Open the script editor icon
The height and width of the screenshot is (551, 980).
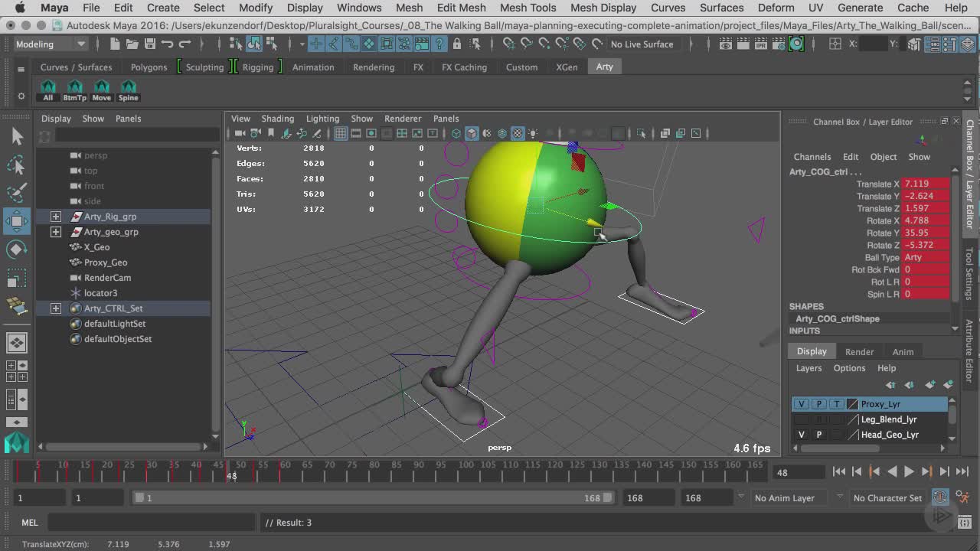coord(965,523)
